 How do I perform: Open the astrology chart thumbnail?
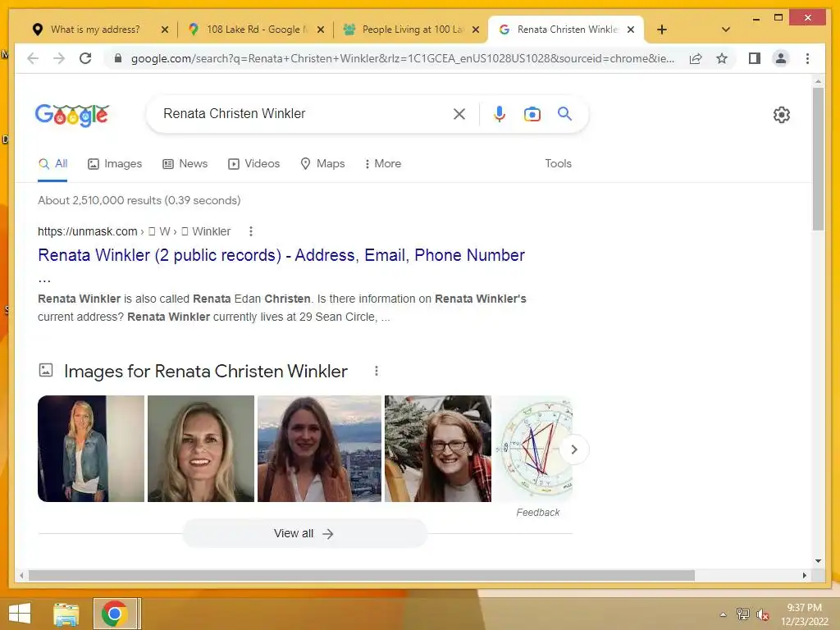tap(533, 449)
